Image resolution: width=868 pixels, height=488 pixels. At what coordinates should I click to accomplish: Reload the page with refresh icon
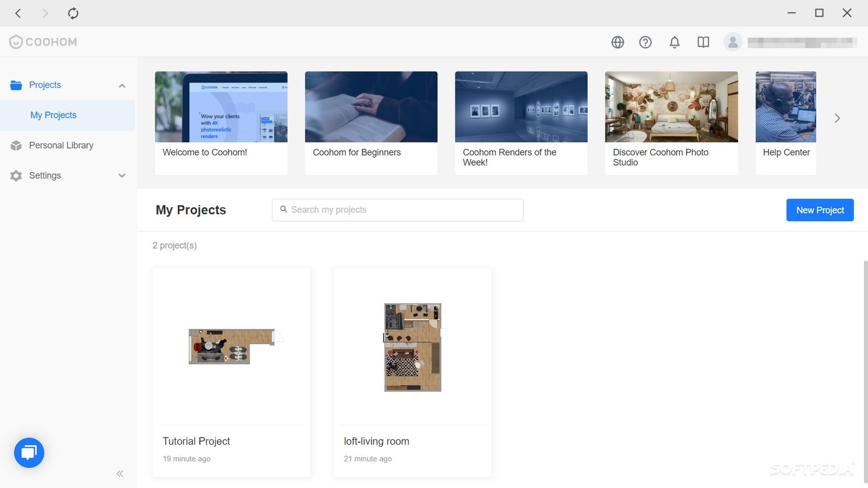pyautogui.click(x=73, y=13)
